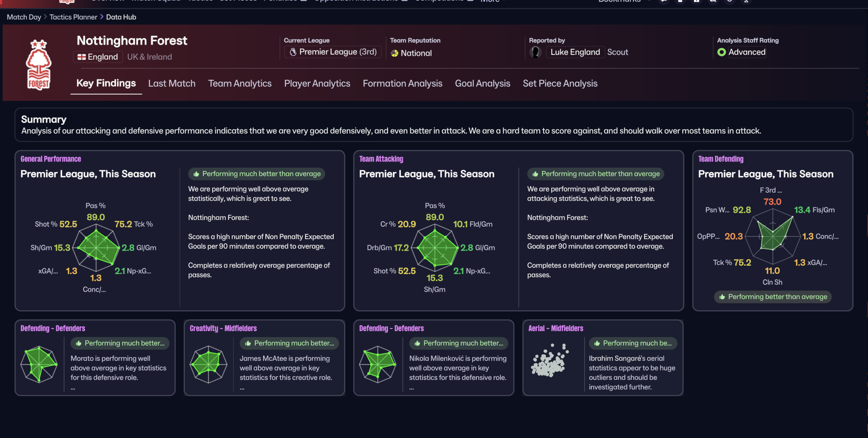
Task: Open Tactics Planner breadcrumb link
Action: click(x=73, y=17)
